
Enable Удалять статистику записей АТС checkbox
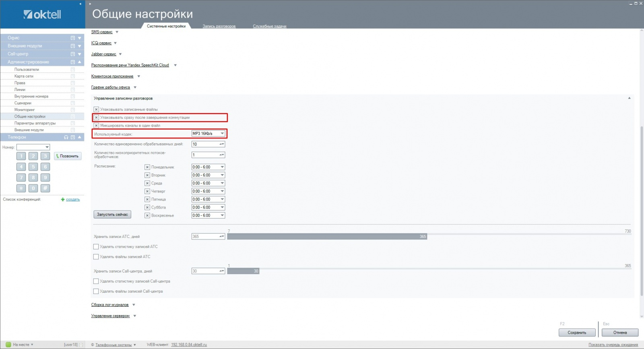pos(96,247)
